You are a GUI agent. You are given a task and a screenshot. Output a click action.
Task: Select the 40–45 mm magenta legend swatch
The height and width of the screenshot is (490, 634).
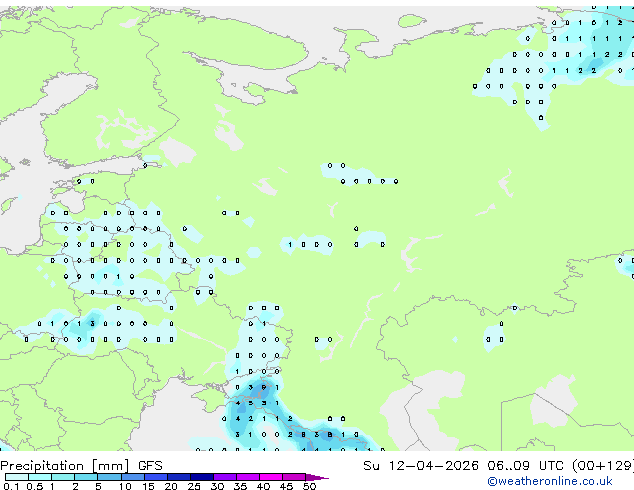(271, 477)
